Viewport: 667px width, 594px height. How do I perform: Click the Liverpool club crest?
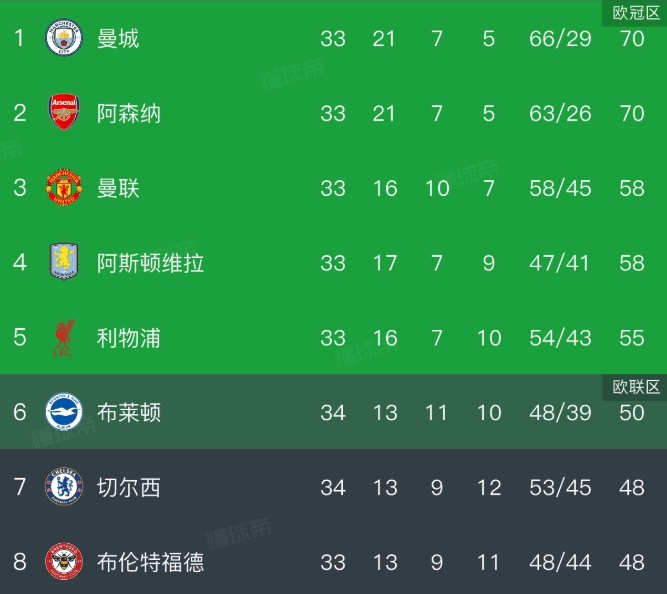pos(62,339)
